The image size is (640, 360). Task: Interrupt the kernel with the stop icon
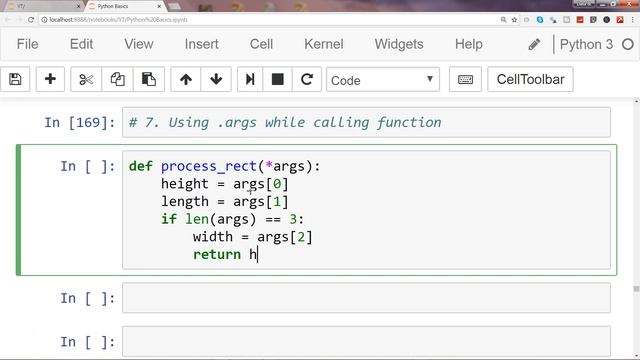click(x=278, y=79)
